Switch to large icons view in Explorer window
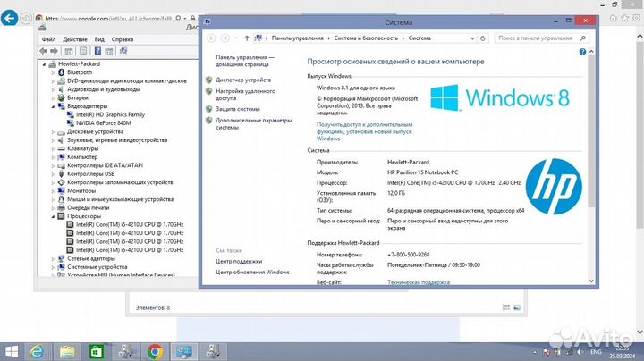Image resolution: width=644 pixels, height=361 pixels. (517, 307)
